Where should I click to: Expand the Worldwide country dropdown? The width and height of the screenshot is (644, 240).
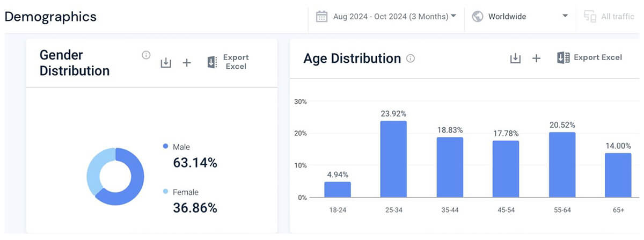(565, 16)
